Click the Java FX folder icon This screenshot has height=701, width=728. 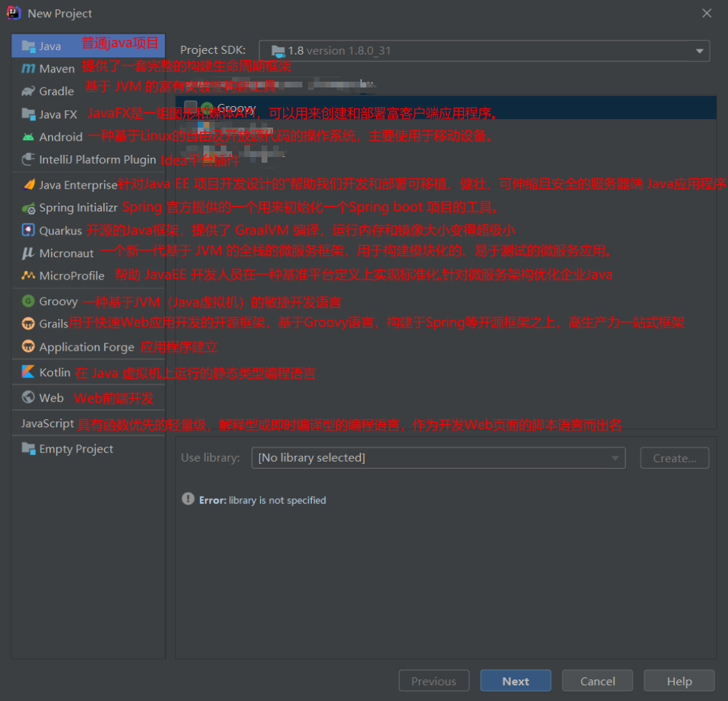(29, 114)
